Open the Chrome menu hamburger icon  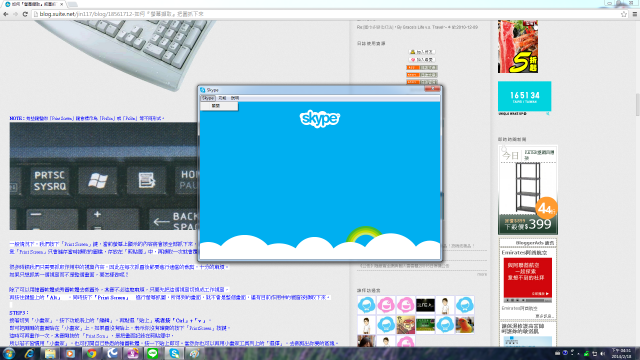[x=635, y=14]
